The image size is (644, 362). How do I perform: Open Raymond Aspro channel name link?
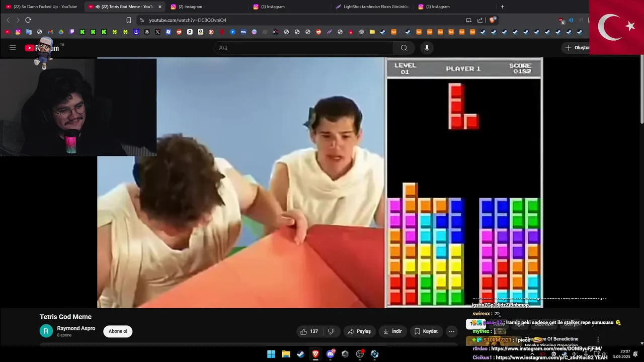click(76, 328)
